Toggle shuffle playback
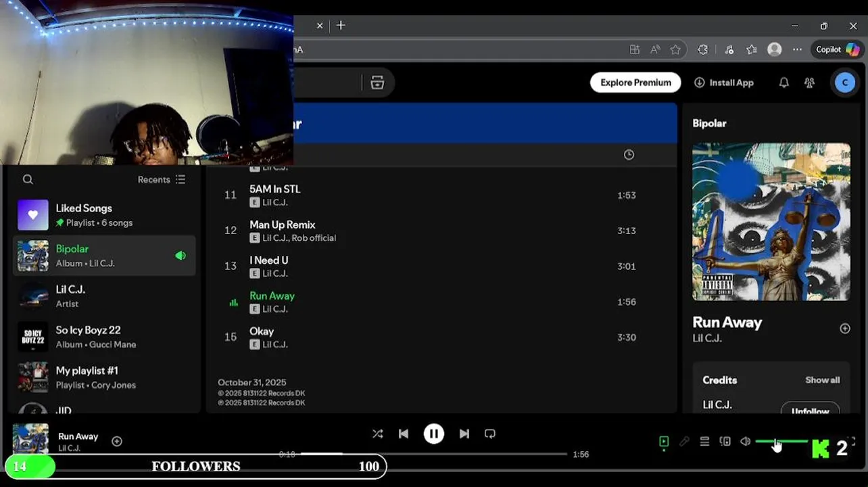This screenshot has width=868, height=487. point(377,434)
